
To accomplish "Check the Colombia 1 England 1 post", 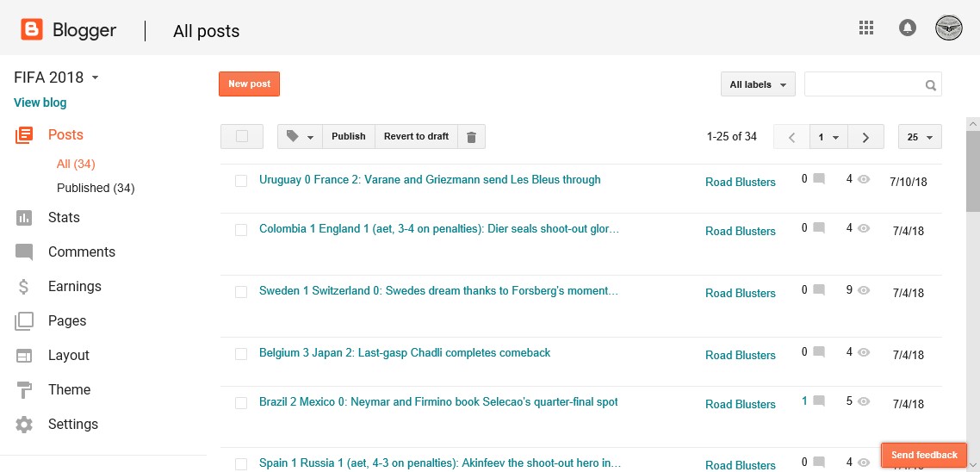I will tap(241, 230).
